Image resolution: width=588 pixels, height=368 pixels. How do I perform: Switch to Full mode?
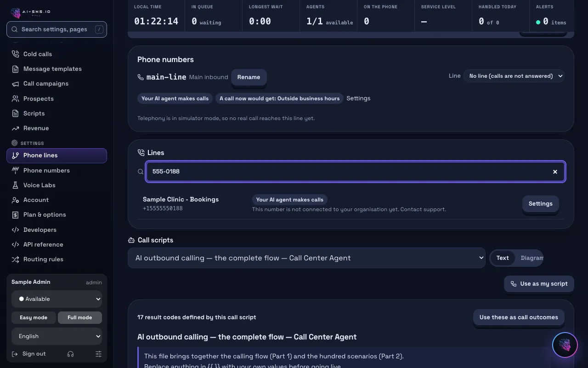80,317
